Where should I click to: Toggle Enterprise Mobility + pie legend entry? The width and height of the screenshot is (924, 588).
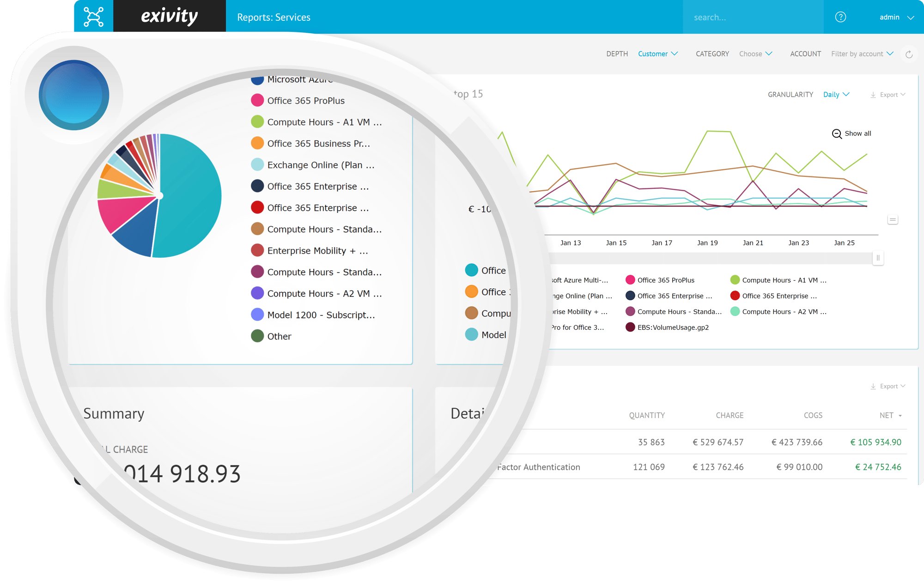310,250
